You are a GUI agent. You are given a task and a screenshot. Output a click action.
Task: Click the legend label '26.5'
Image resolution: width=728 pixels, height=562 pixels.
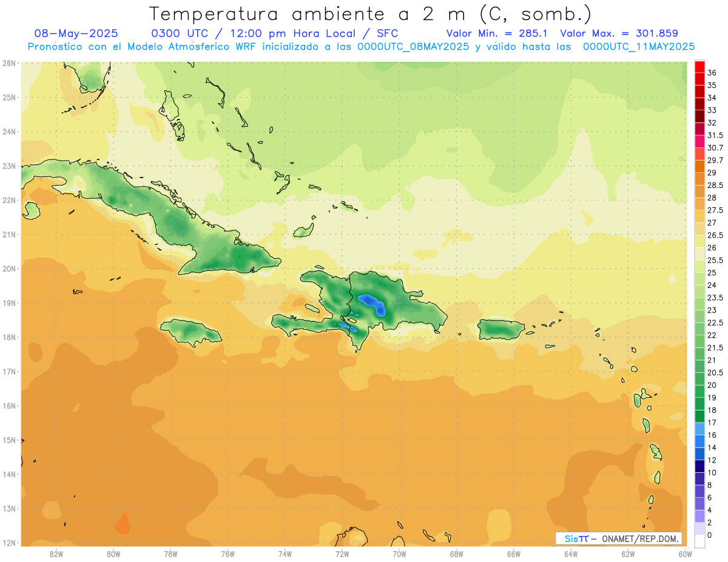coord(715,235)
